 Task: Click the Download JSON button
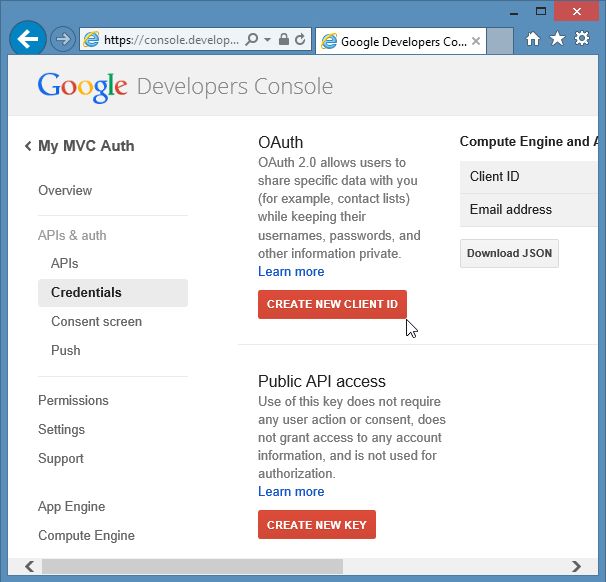pyautogui.click(x=509, y=254)
